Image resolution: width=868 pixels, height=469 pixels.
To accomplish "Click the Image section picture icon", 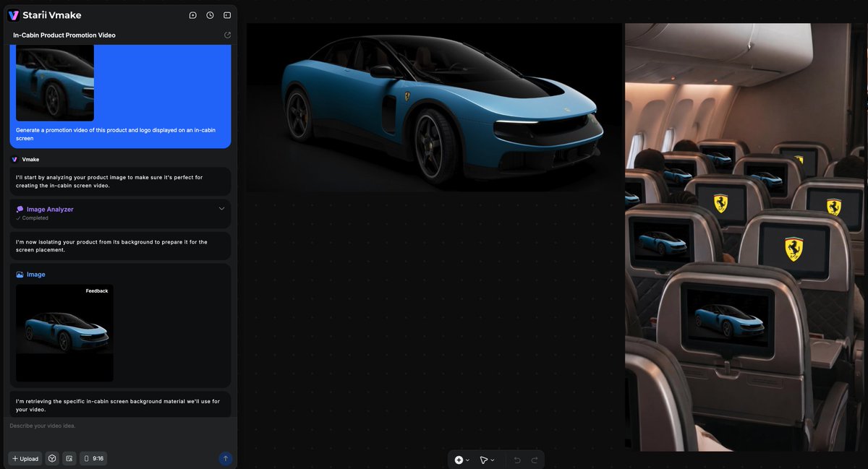I will pos(20,275).
